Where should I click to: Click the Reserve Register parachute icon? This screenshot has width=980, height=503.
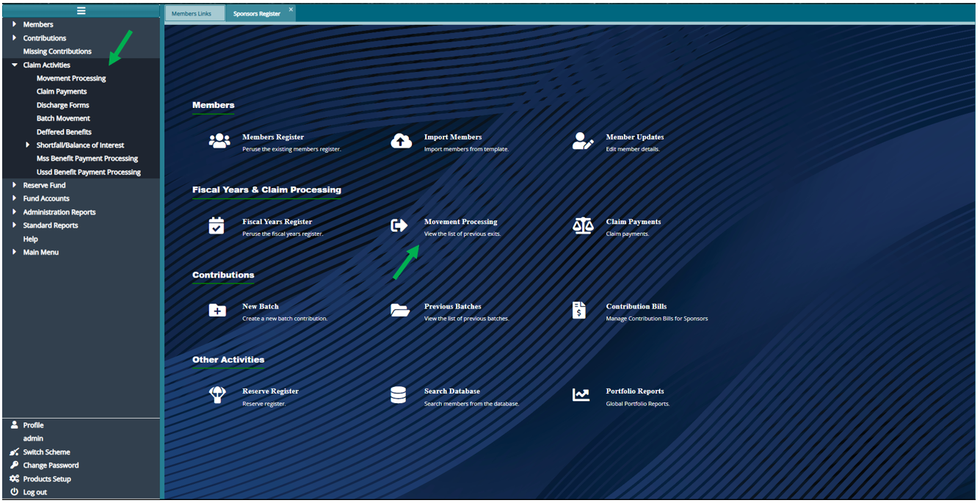click(217, 396)
